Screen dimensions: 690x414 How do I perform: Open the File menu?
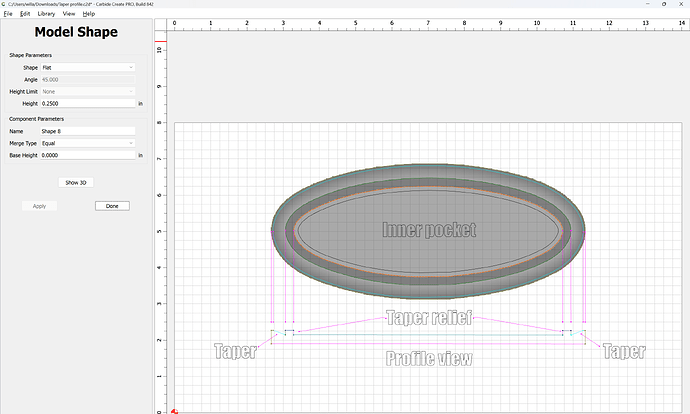point(8,14)
